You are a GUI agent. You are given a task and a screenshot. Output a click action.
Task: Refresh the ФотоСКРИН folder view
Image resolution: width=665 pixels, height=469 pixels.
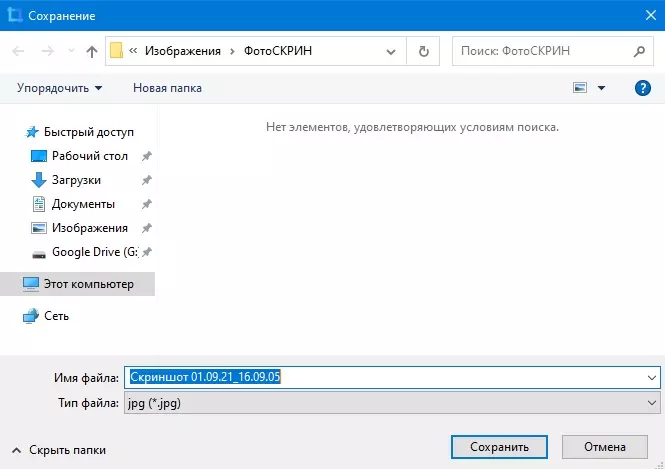click(x=423, y=51)
